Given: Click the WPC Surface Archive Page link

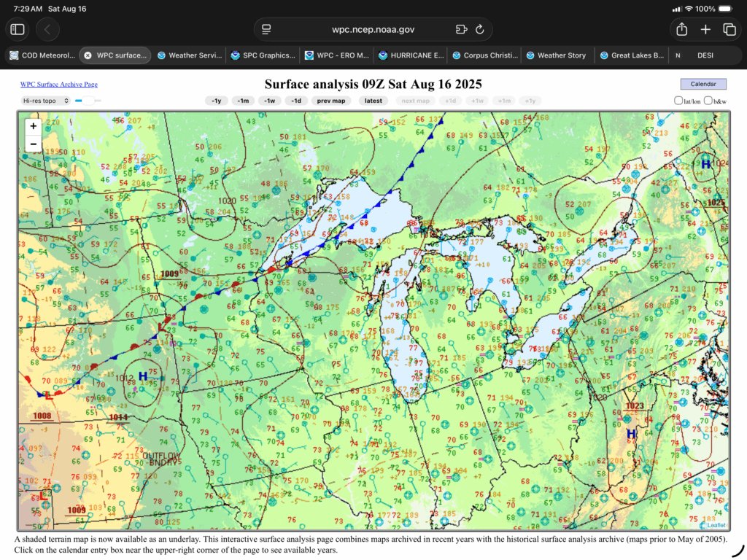Looking at the screenshot, I should click(59, 85).
